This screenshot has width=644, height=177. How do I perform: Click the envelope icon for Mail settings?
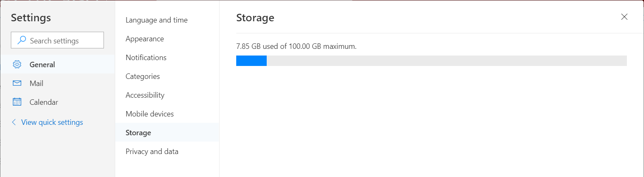[17, 83]
